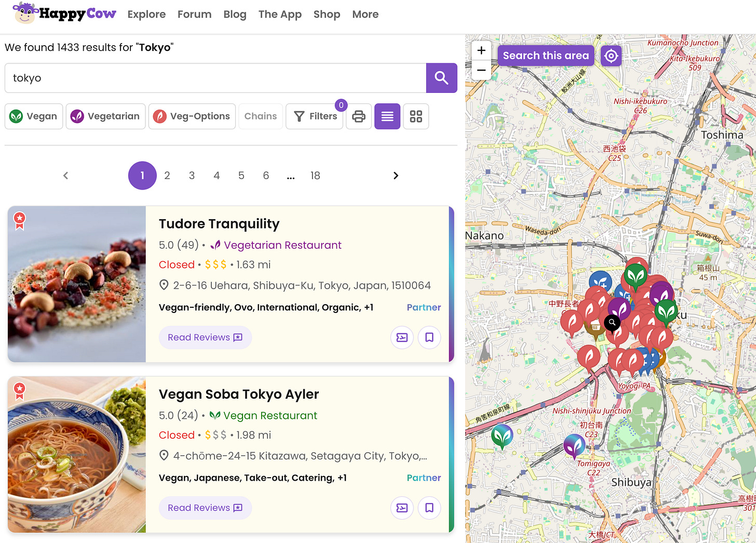Zoom out on the map
756x543 pixels.
point(481,70)
